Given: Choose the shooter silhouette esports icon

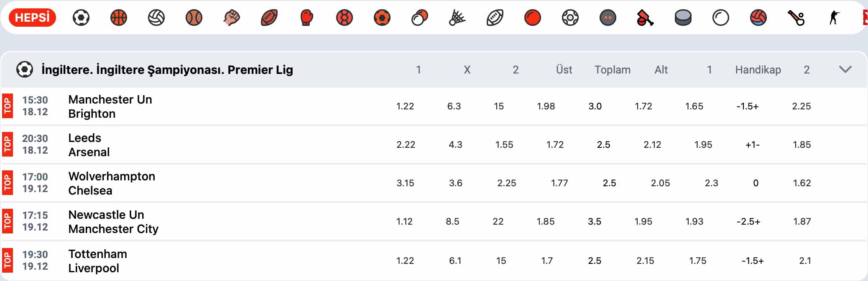Looking at the screenshot, I should pyautogui.click(x=834, y=18).
